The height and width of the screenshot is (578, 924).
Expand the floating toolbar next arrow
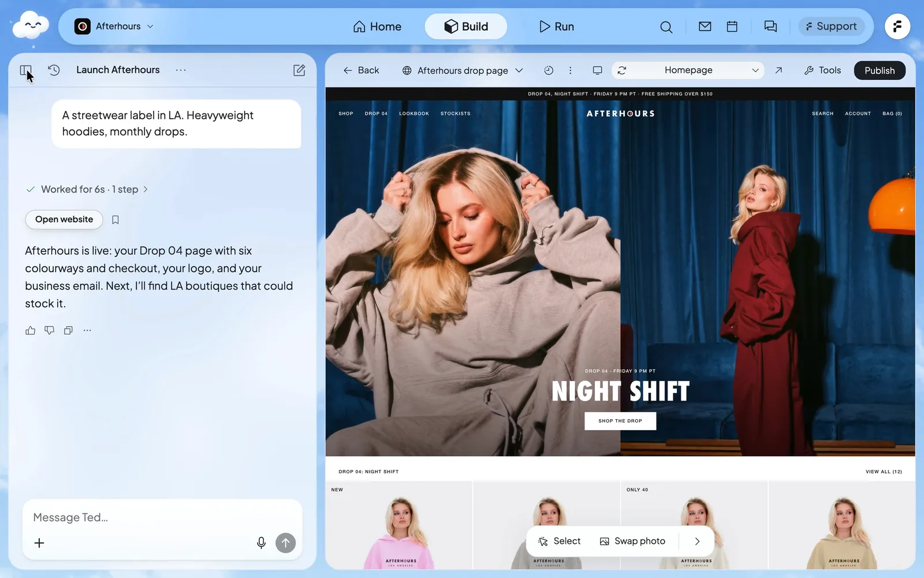(697, 542)
